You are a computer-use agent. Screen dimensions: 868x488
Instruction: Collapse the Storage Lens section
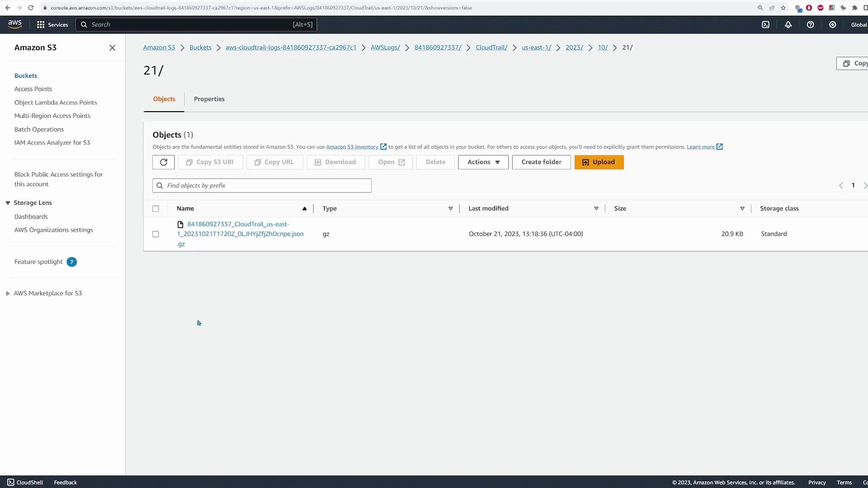(8, 203)
